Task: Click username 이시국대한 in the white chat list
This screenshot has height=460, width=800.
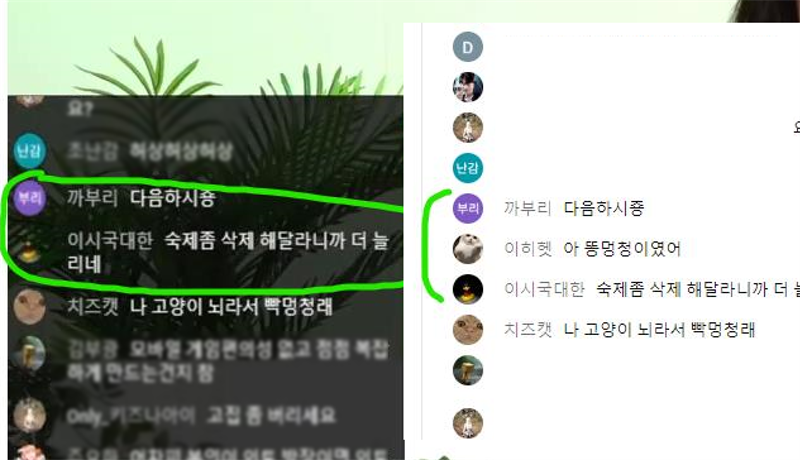Action: coord(544,289)
